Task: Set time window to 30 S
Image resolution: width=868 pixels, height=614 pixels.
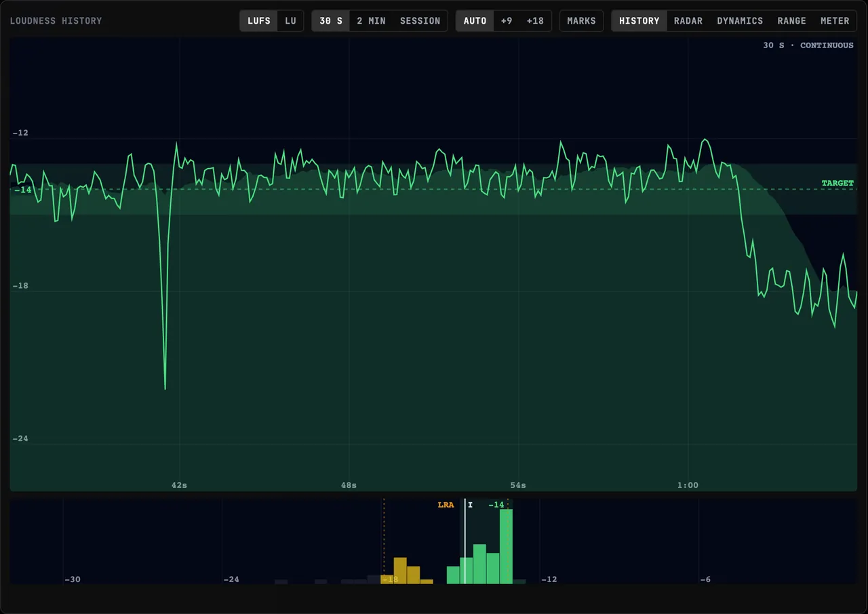Action: point(331,21)
